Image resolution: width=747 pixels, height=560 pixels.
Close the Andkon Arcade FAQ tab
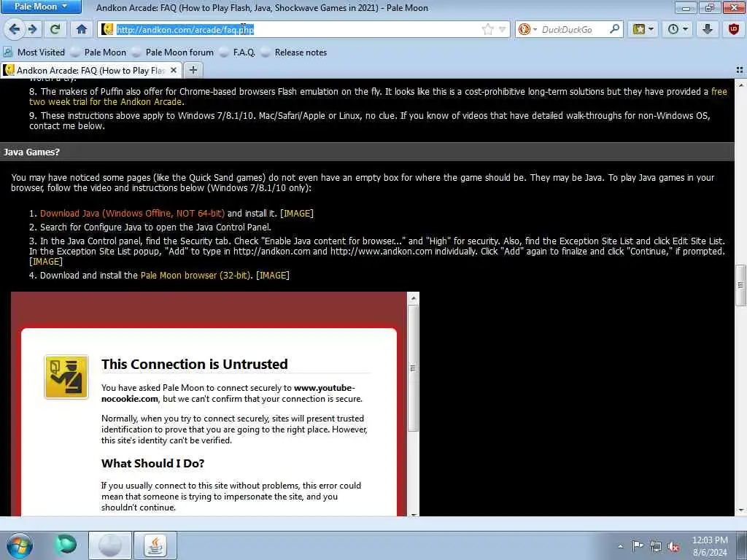[174, 71]
